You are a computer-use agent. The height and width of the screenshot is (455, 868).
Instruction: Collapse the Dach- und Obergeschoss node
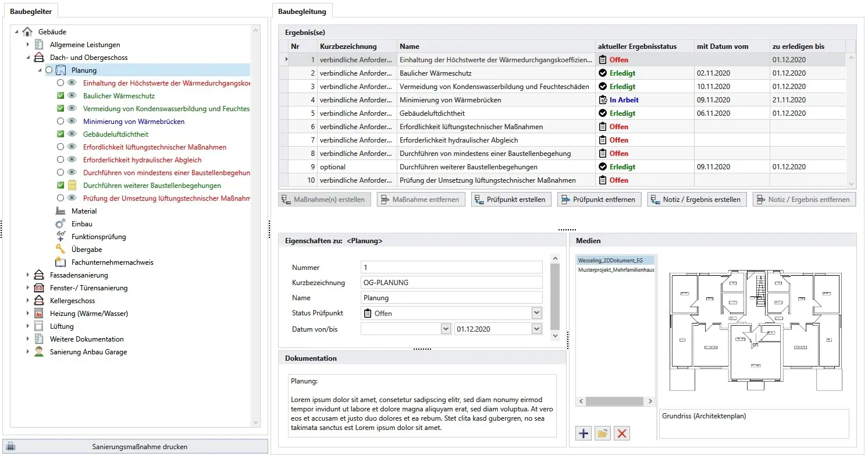[27, 58]
